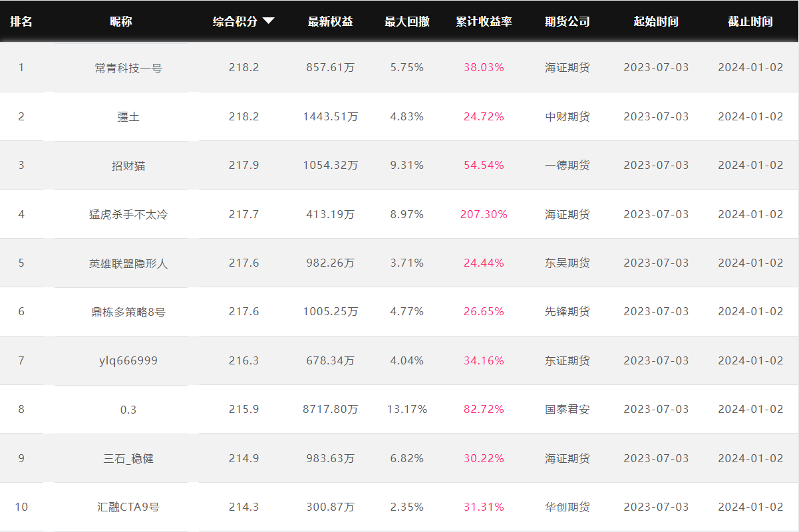Image resolution: width=799 pixels, height=532 pixels.
Task: Click the 217.9 score cell
Action: coord(243,166)
